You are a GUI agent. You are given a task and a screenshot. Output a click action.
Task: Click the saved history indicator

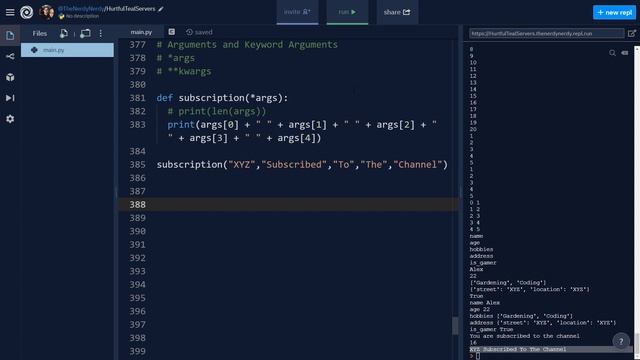pos(199,32)
